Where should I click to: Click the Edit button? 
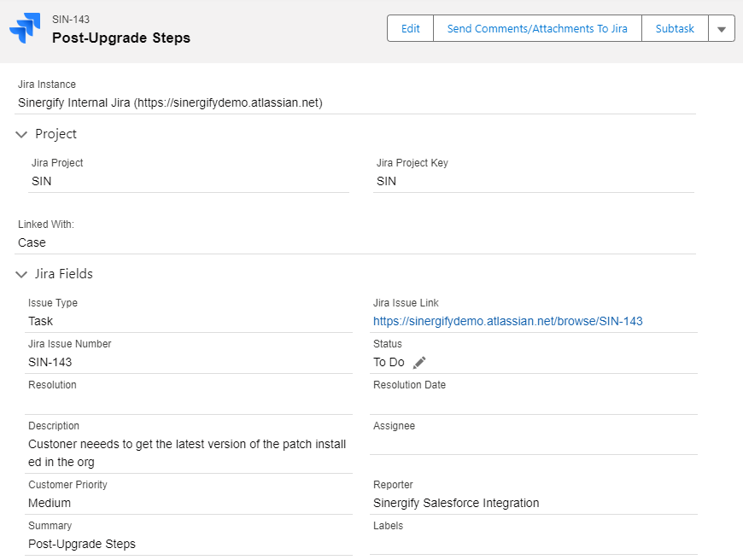[410, 28]
